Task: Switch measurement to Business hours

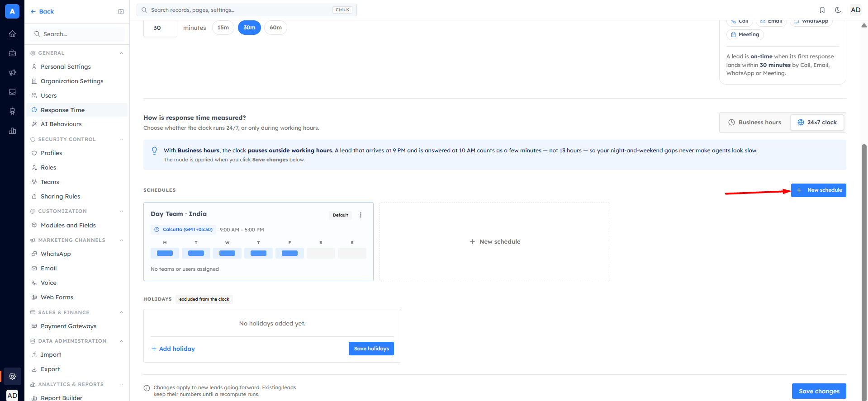Action: pyautogui.click(x=754, y=123)
